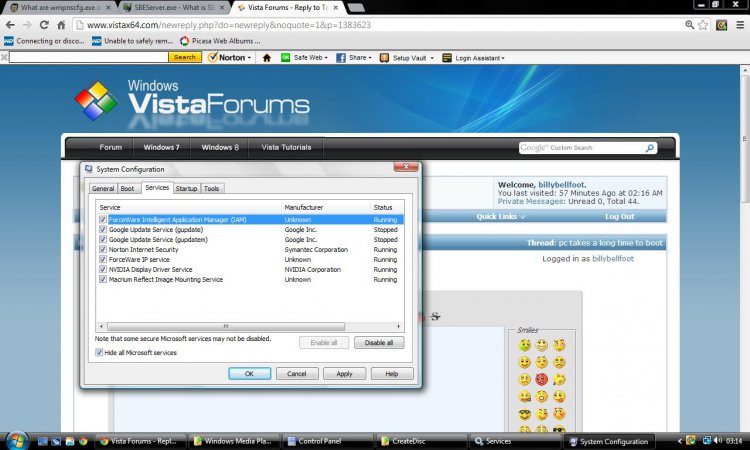The height and width of the screenshot is (450, 750).
Task: Open Chrome from quick launch icon
Action: point(83,441)
